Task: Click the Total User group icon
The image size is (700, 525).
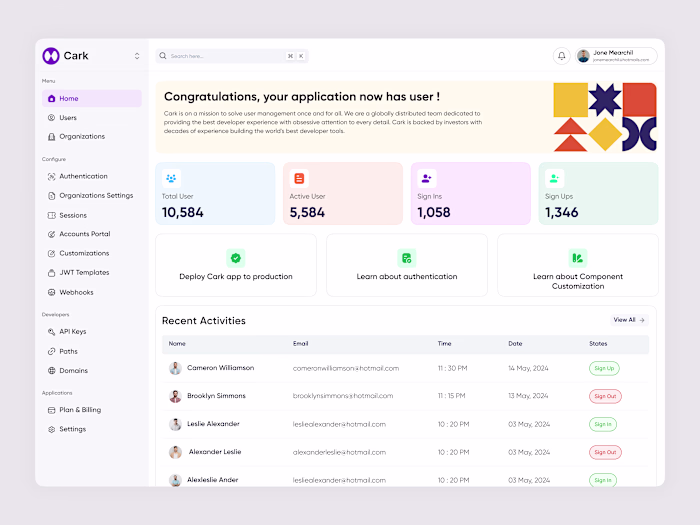Action: [171, 179]
